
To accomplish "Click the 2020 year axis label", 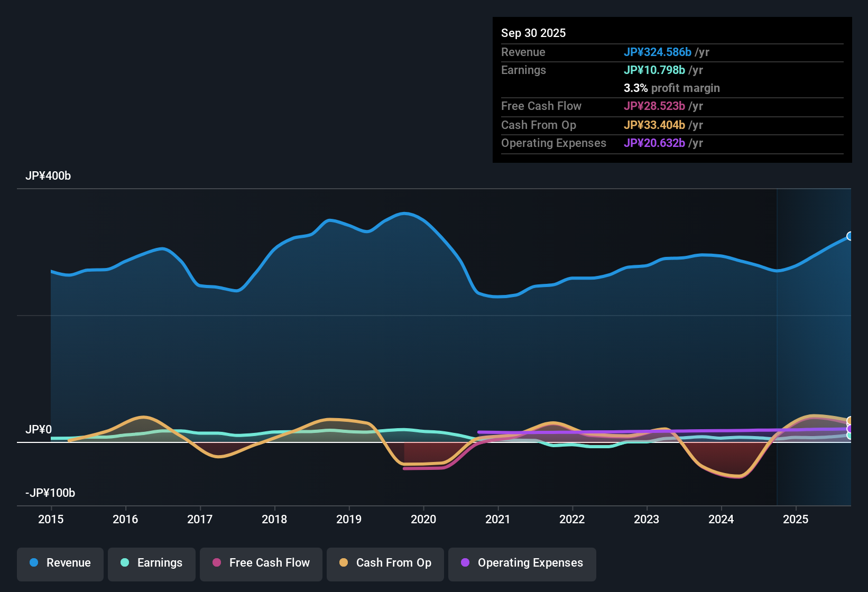I will [x=423, y=520].
